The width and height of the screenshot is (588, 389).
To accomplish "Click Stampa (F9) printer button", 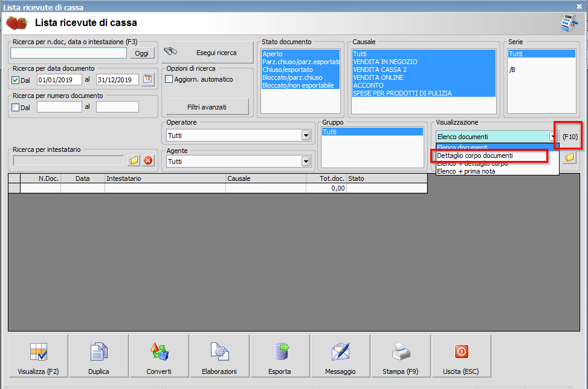I will coord(401,356).
